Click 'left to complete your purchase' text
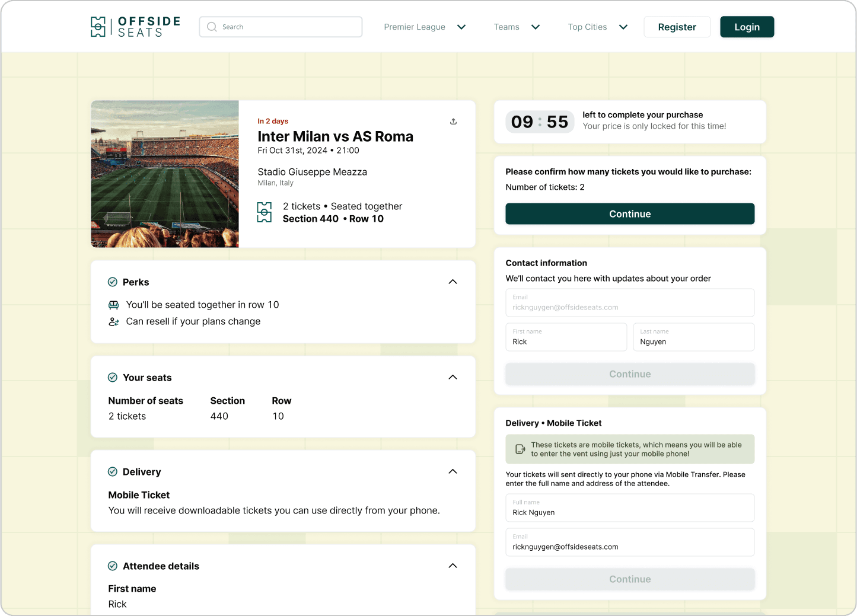 point(642,115)
